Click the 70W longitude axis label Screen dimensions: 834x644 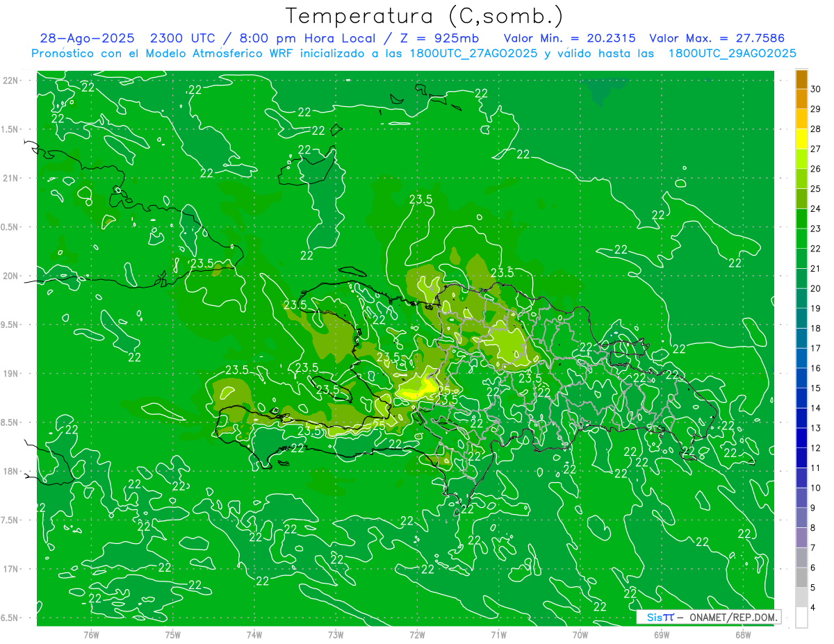click(x=580, y=635)
